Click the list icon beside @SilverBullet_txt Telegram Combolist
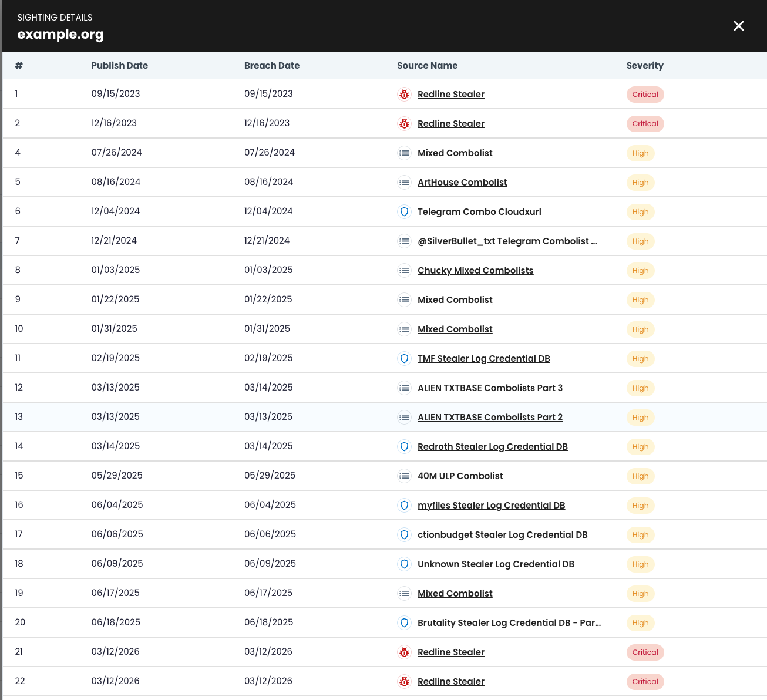 (404, 241)
